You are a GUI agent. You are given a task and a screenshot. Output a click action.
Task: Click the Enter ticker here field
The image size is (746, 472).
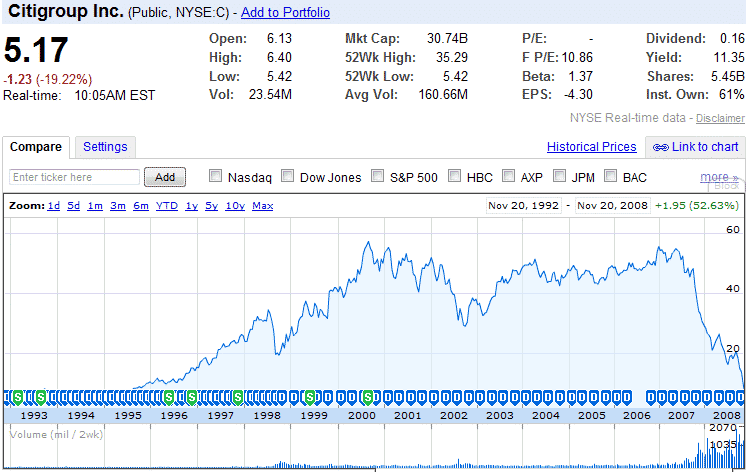74,177
